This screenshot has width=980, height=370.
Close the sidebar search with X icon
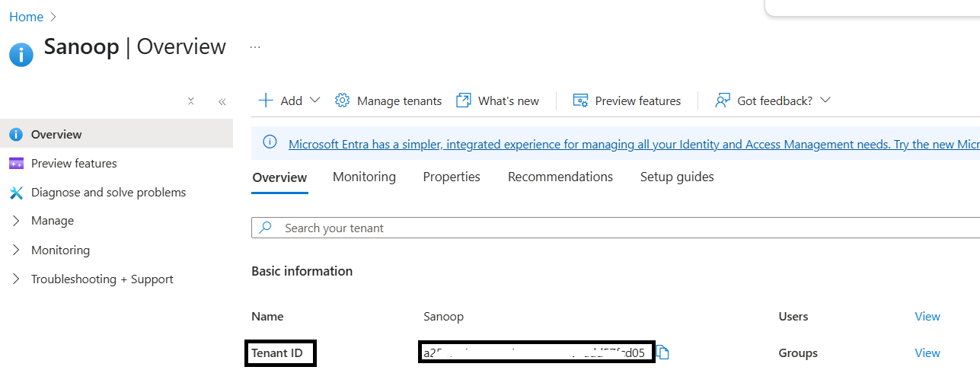pyautogui.click(x=191, y=100)
